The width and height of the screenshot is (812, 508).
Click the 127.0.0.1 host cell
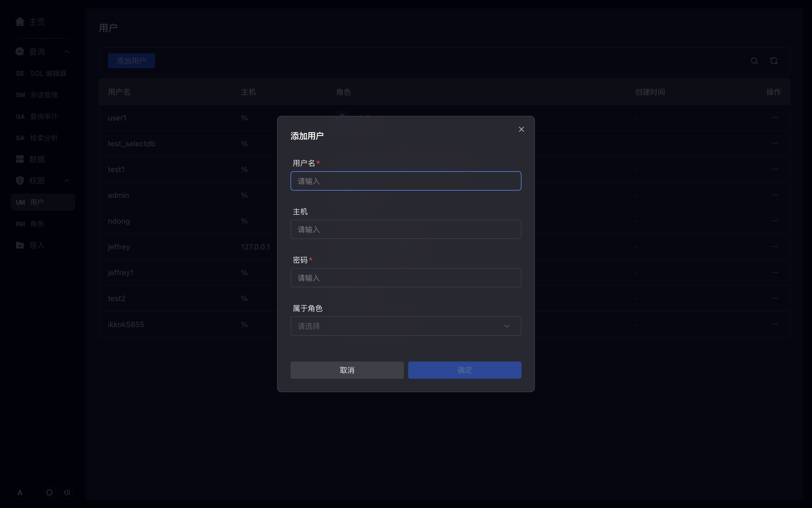(255, 247)
